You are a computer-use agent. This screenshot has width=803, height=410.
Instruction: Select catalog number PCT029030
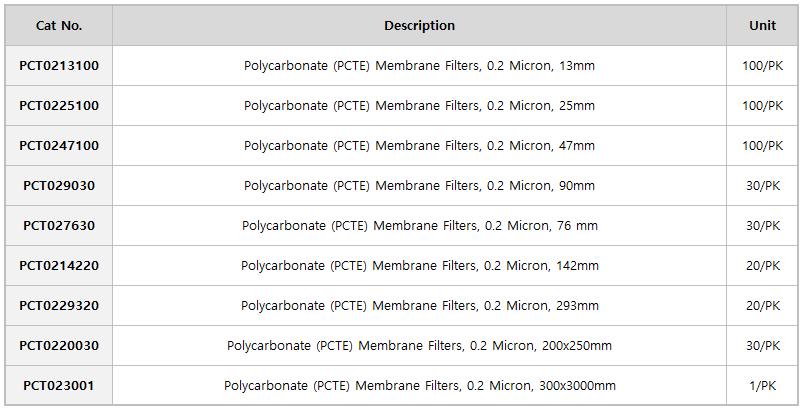pyautogui.click(x=59, y=185)
